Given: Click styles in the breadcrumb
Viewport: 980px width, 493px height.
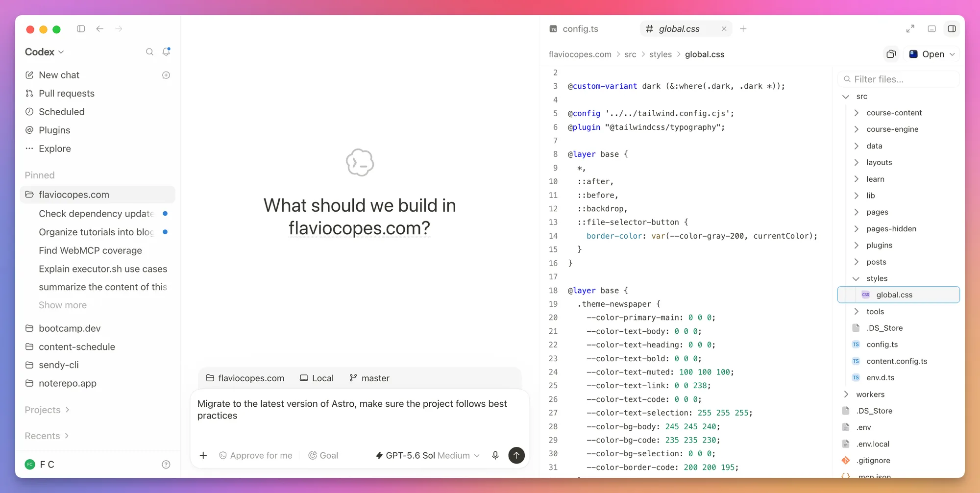Looking at the screenshot, I should [661, 54].
